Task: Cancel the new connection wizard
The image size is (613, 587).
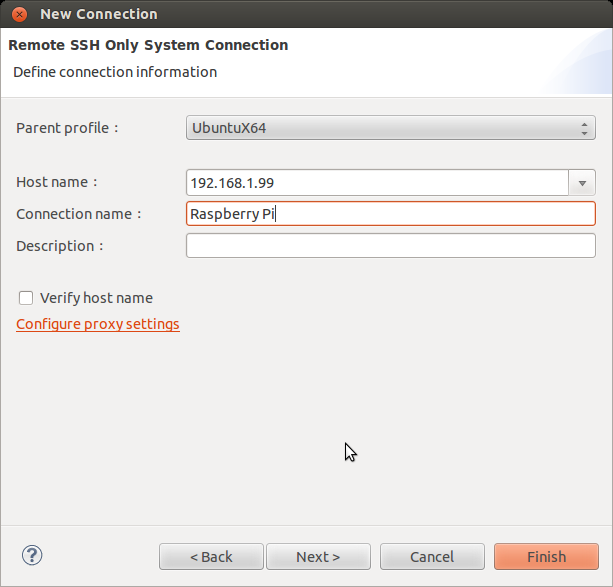Action: [432, 557]
